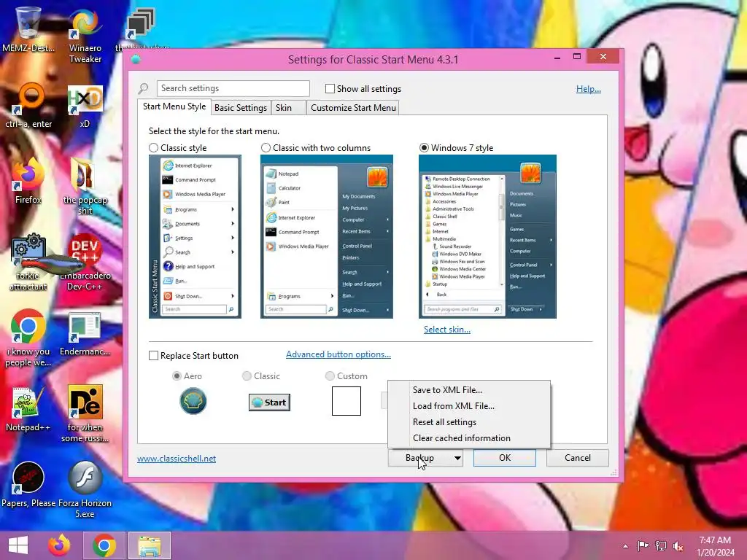Open Firefox from the taskbar
Image resolution: width=747 pixels, height=560 pixels.
pyautogui.click(x=59, y=545)
